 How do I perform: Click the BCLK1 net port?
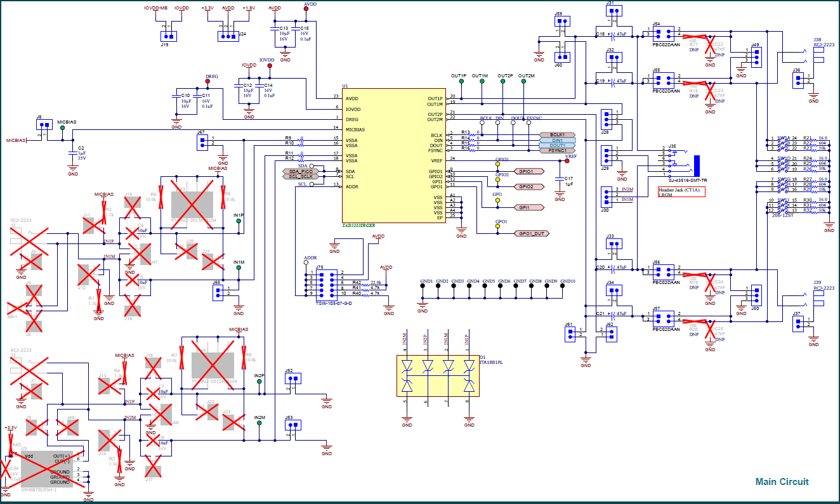557,135
